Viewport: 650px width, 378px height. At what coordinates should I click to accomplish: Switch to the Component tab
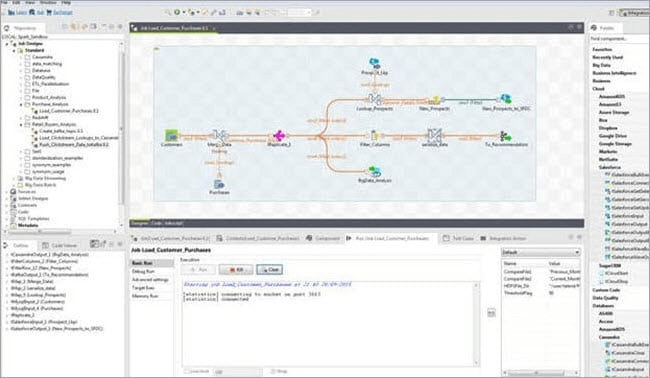click(x=323, y=238)
